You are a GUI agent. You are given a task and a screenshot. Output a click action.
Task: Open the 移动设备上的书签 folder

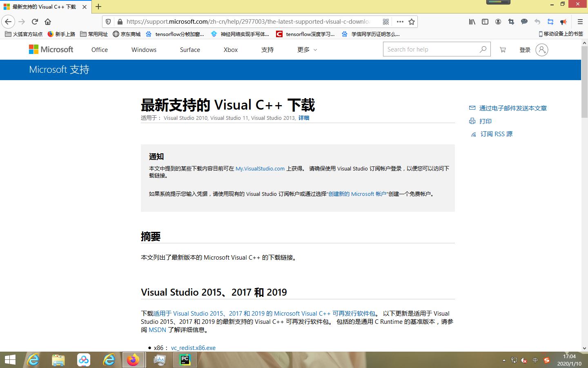[561, 34]
